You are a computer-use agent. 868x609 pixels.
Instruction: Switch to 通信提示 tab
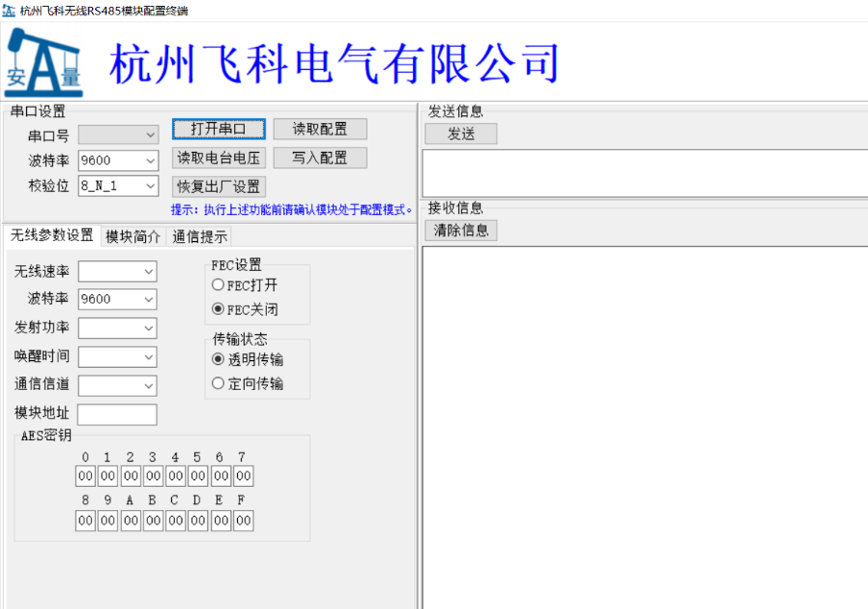point(200,237)
